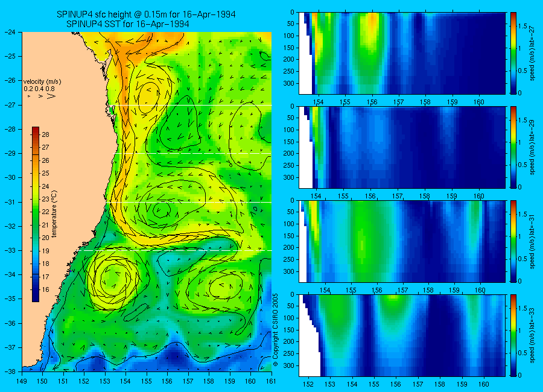The image size is (543, 392).
Task: Click the '16' value on the temperature scale
Action: tap(45, 289)
